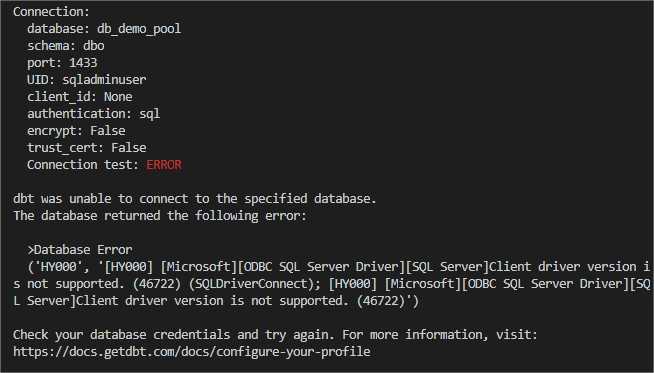
Task: Click the red ERROR connection test text
Action: click(164, 165)
